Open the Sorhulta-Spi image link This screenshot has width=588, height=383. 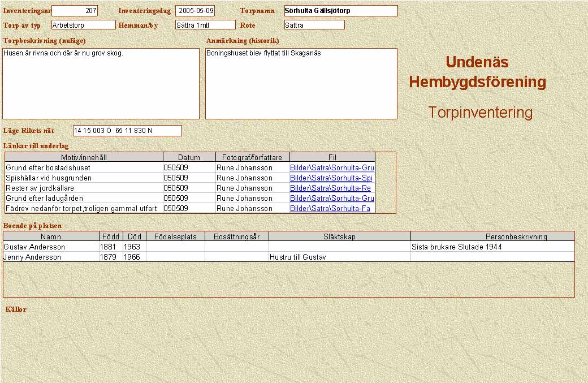pos(331,178)
